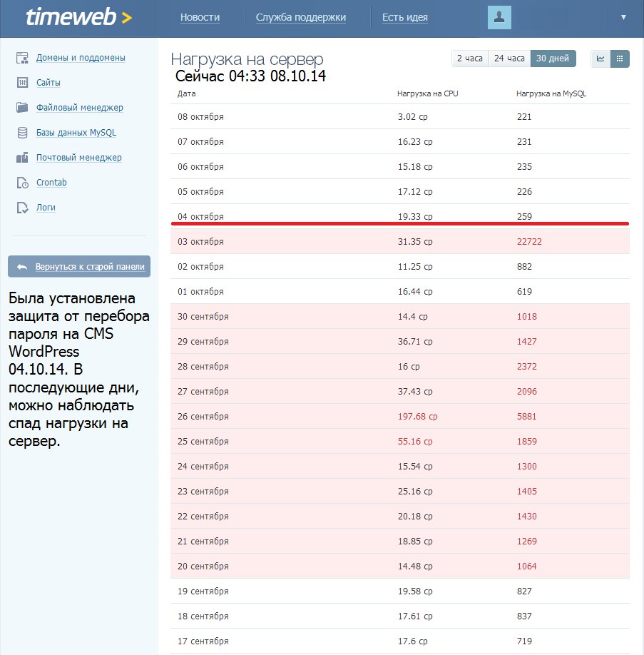Open the Служба поддержки link
The height and width of the screenshot is (655, 644).
(301, 18)
